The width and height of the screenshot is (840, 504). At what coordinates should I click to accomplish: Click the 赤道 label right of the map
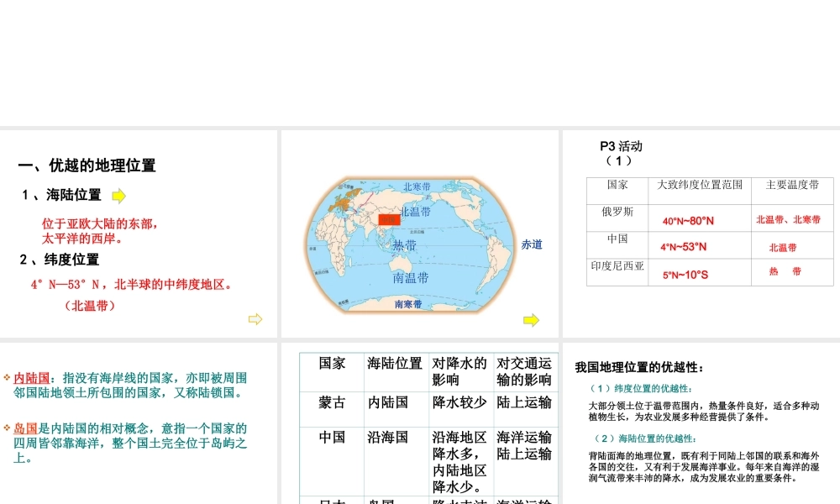coord(532,244)
